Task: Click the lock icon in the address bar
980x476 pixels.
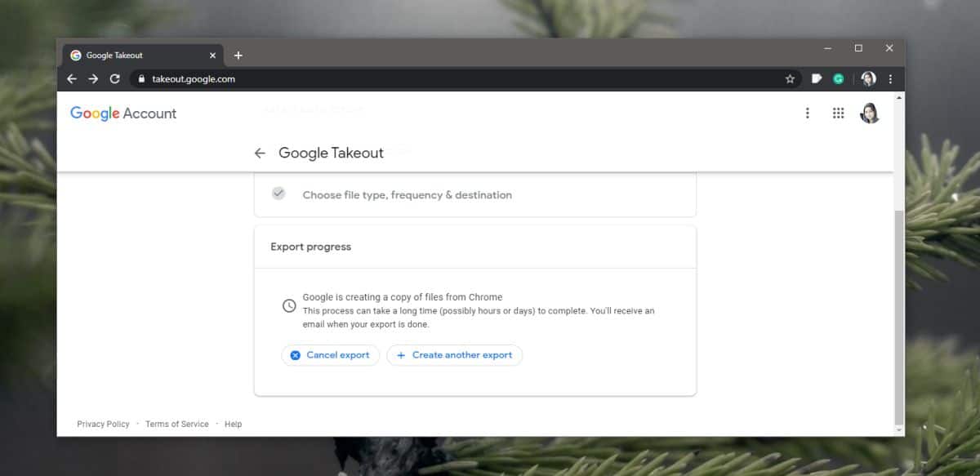Action: (x=141, y=79)
